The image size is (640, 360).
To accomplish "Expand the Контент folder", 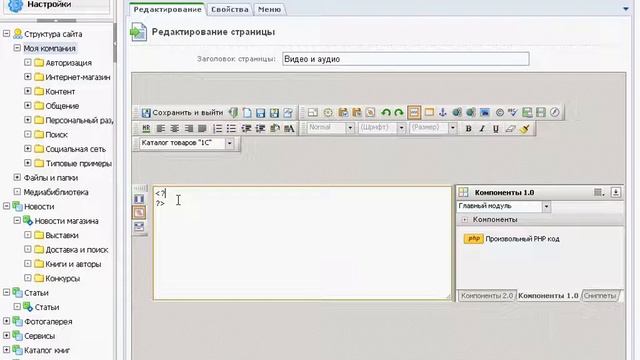I will coord(27,91).
